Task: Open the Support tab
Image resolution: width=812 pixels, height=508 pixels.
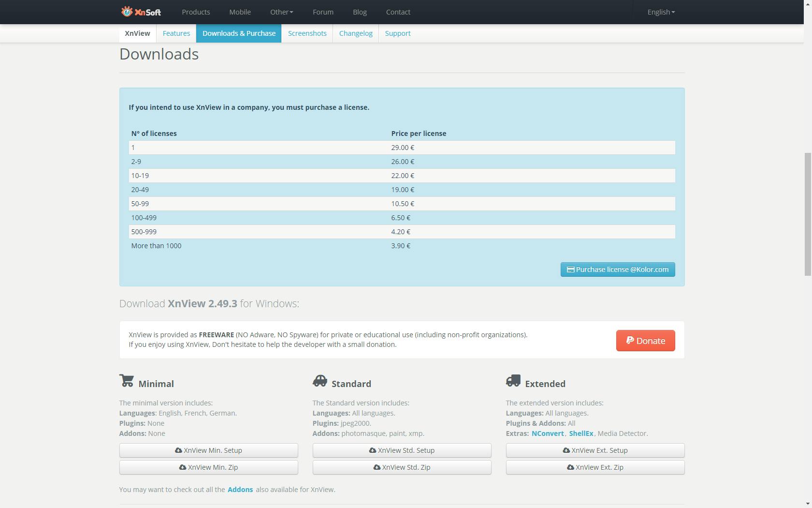Action: [x=398, y=33]
